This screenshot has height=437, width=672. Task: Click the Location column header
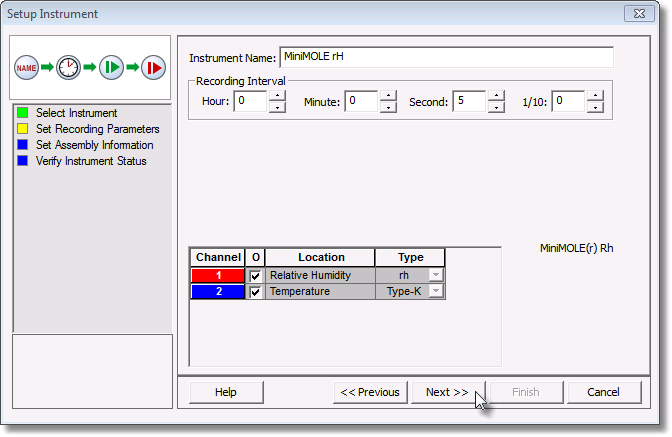(321, 257)
